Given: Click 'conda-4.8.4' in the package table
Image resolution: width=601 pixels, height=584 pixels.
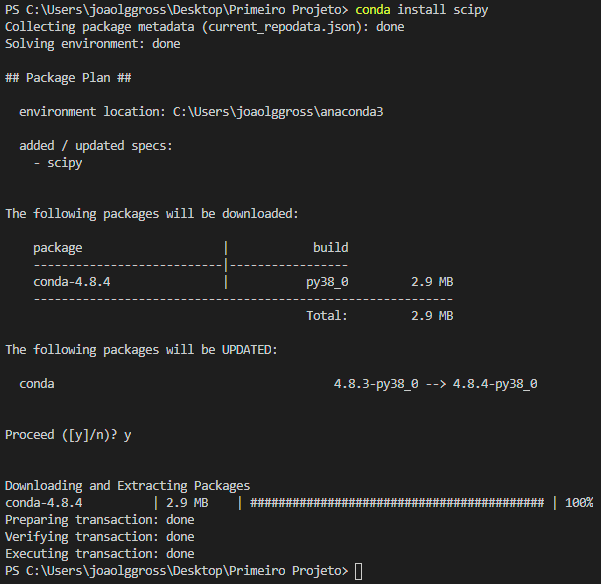Looking at the screenshot, I should point(72,282).
